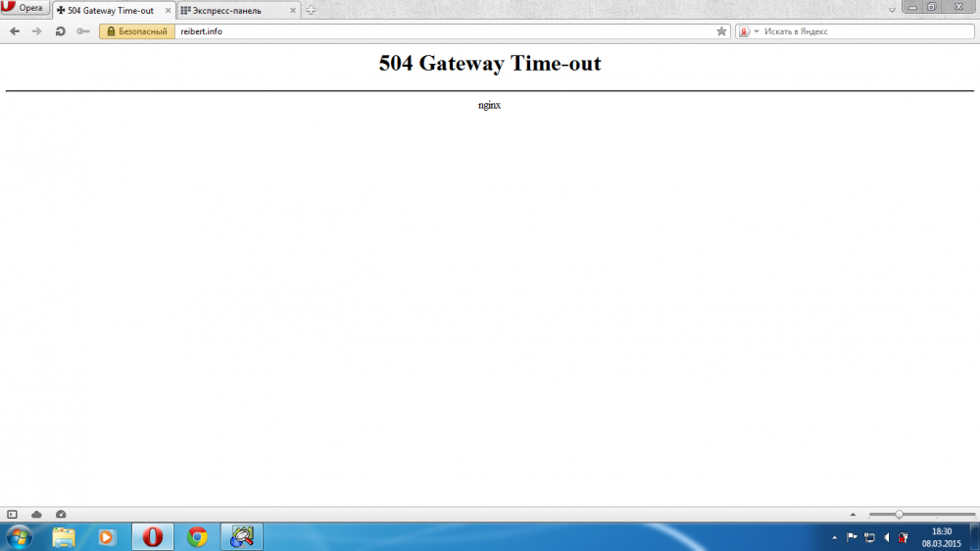Open Action Center flag icon
This screenshot has width=980, height=551.
coord(852,537)
